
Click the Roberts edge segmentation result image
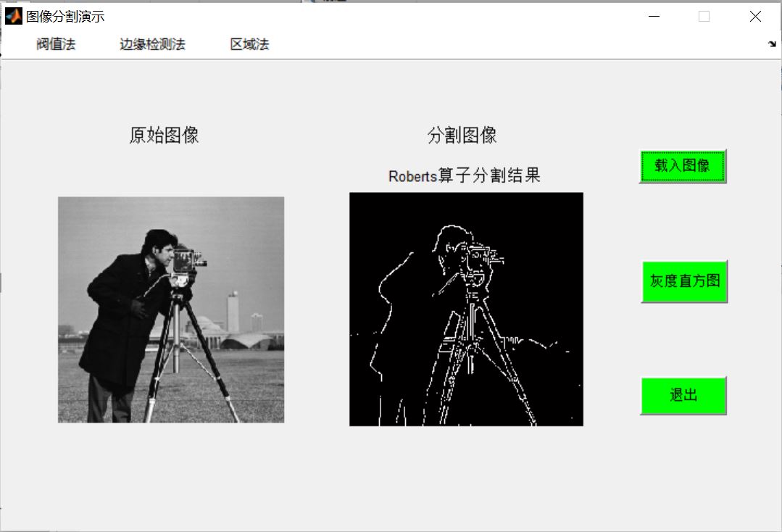click(466, 309)
